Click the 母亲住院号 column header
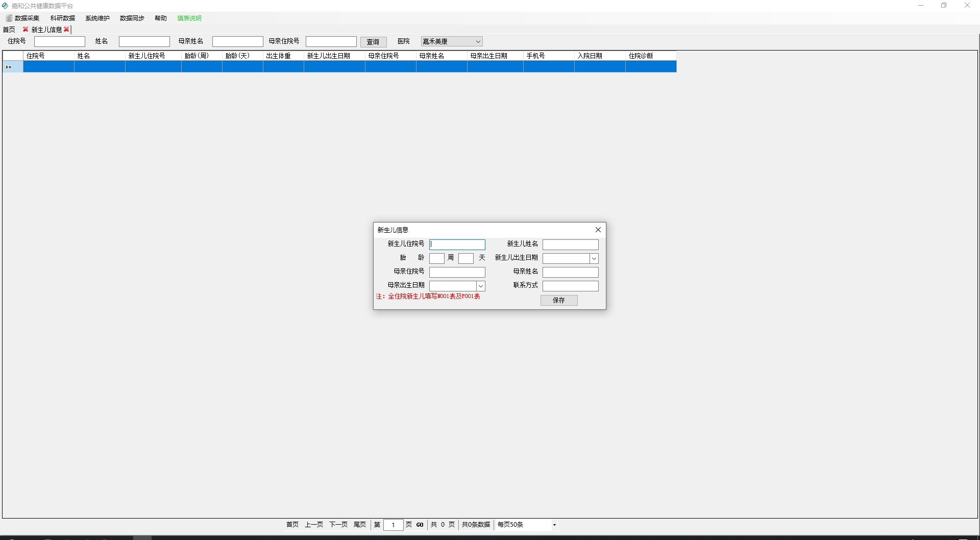 click(390, 56)
